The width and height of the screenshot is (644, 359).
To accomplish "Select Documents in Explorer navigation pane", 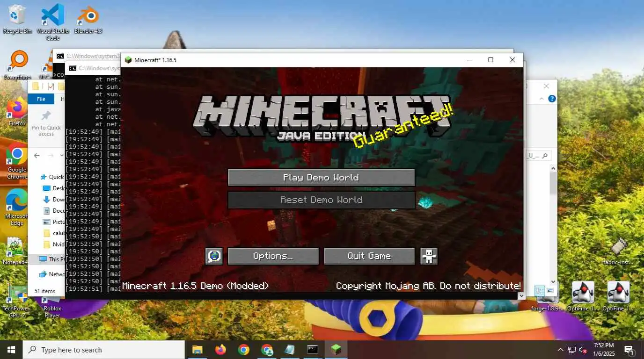I will pos(53,211).
